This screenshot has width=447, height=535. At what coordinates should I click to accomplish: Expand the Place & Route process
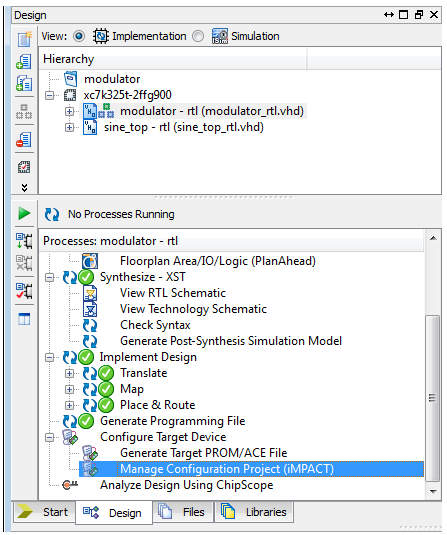(x=69, y=405)
